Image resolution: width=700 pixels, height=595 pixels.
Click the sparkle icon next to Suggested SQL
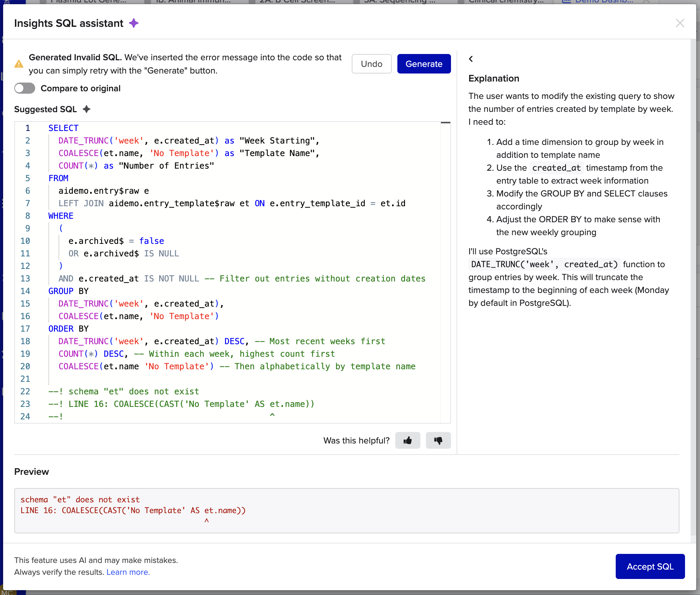point(86,109)
